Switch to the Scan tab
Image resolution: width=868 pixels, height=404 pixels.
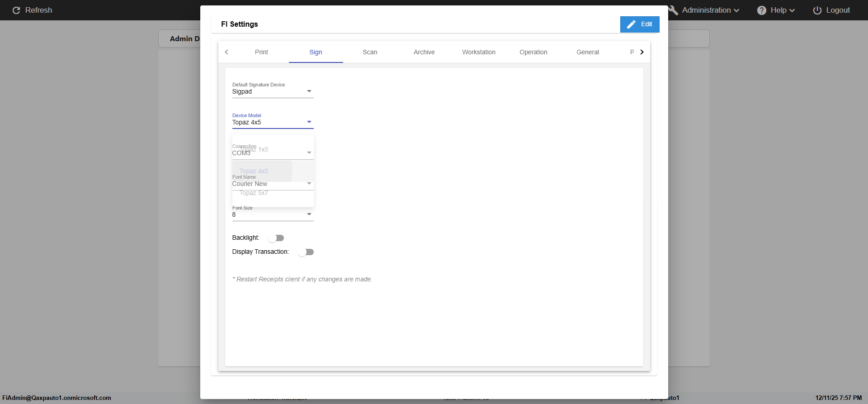pyautogui.click(x=370, y=52)
